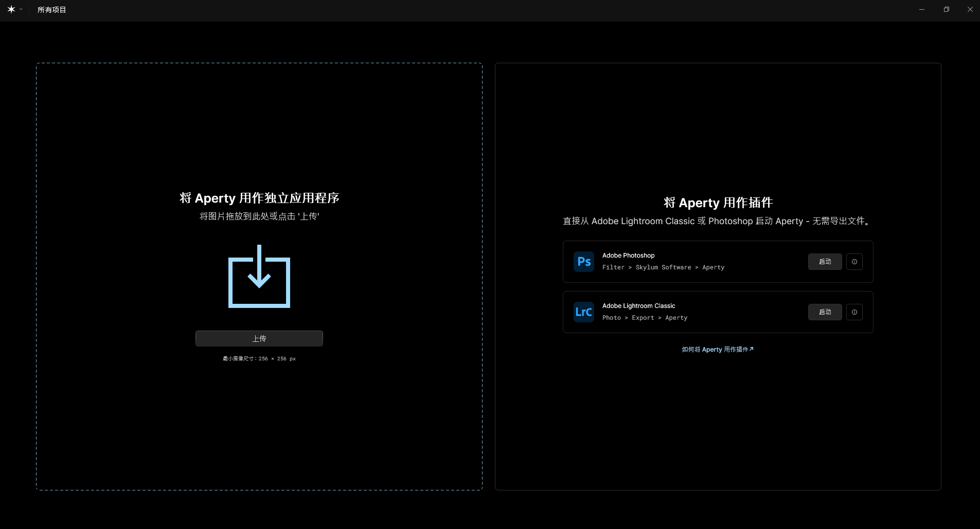This screenshot has width=980, height=529.
Task: Launch Aperty via Photoshop 启动 button
Action: point(825,262)
